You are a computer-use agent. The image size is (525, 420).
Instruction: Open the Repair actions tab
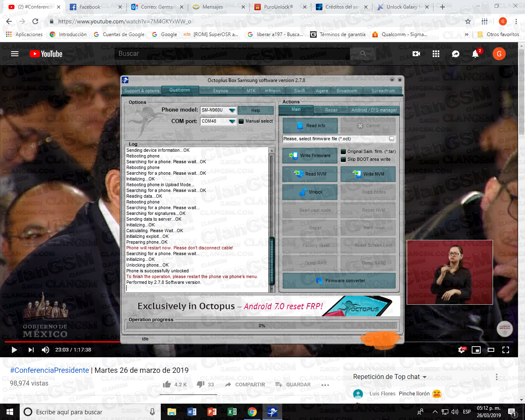pos(331,110)
